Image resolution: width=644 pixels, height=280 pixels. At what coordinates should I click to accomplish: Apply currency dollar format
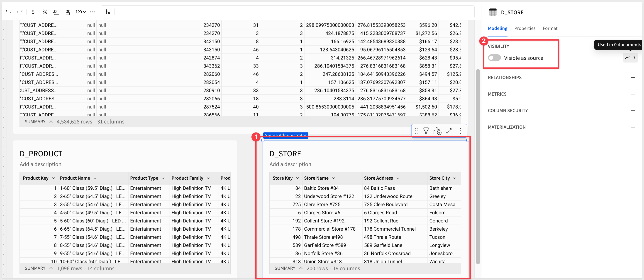point(33,12)
